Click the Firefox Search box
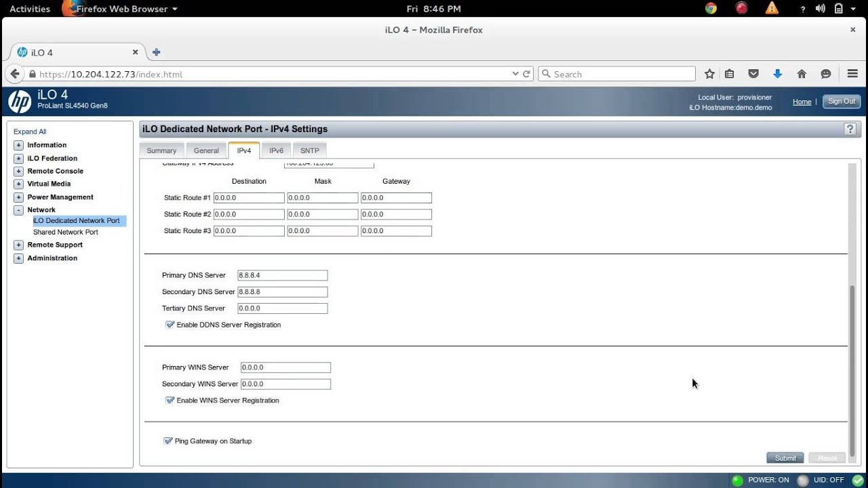Viewport: 868px width, 488px height. pyautogui.click(x=617, y=74)
